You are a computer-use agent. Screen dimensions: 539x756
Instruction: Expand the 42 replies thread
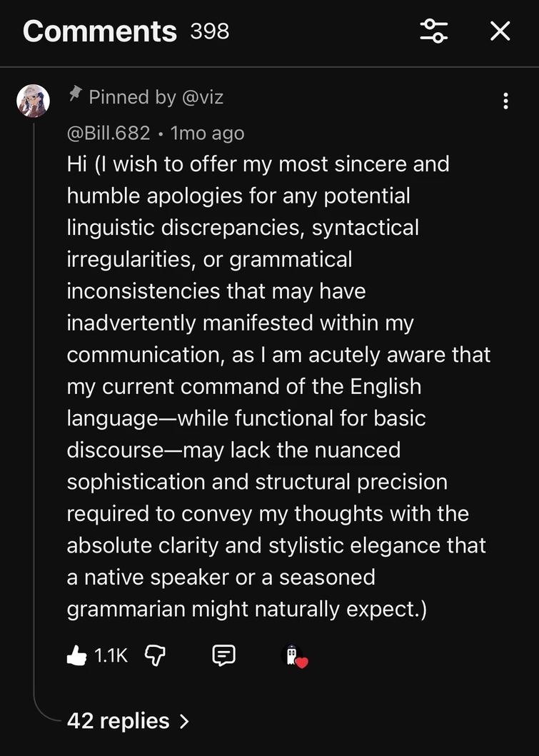pos(119,720)
